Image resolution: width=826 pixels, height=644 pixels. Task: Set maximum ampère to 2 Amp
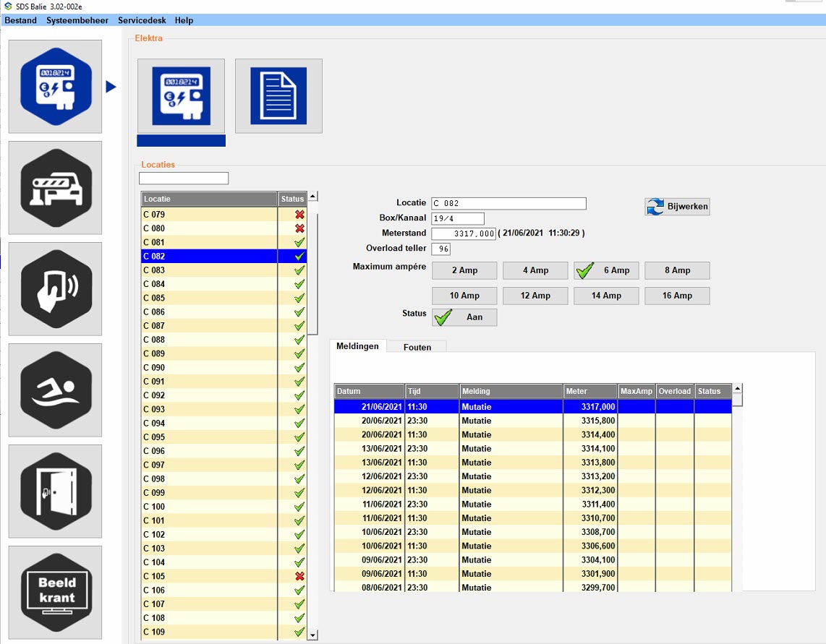pos(464,270)
